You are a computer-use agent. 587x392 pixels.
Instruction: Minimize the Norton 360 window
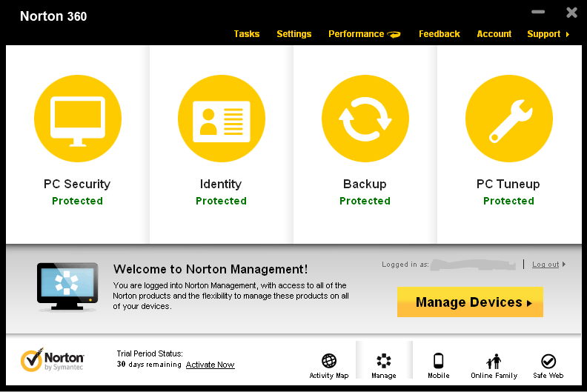click(538, 12)
